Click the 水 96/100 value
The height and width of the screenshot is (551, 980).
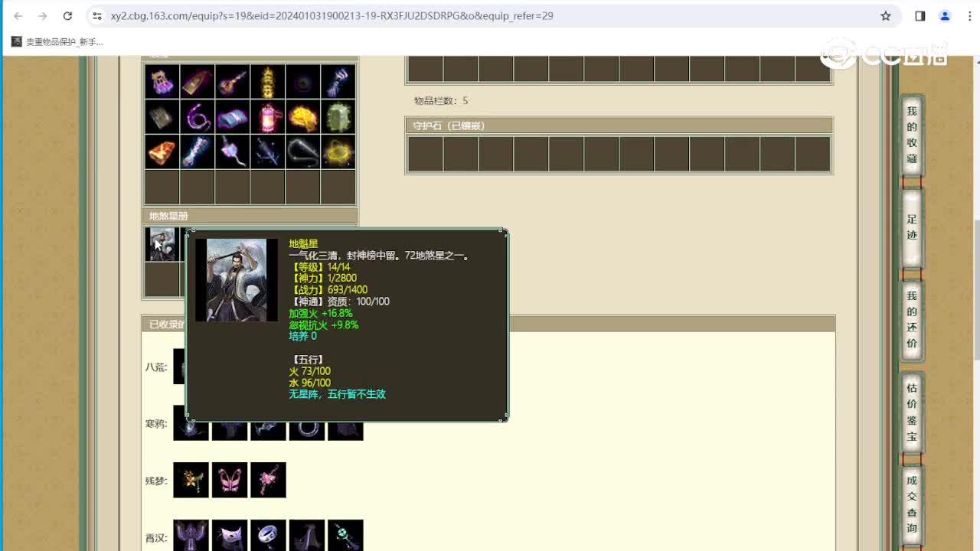point(310,383)
